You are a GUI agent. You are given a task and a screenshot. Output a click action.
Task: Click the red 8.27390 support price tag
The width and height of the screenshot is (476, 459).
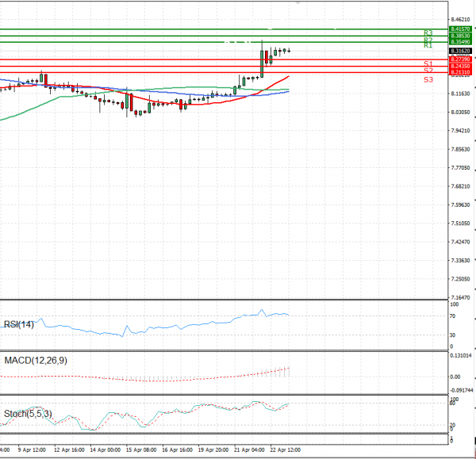pyautogui.click(x=460, y=59)
